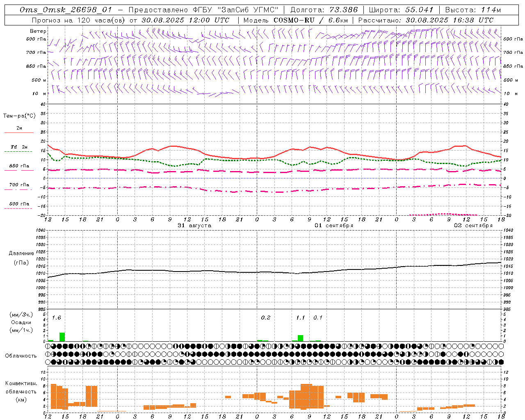Click the Рассчитано: 30.08.2025 16:38 UTC timestamp
Screen dimensions: 525x420
coord(426,20)
